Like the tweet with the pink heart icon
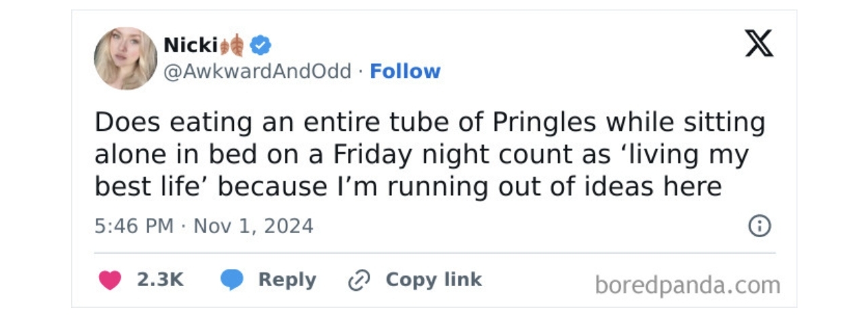This screenshot has width=868, height=324. click(110, 280)
